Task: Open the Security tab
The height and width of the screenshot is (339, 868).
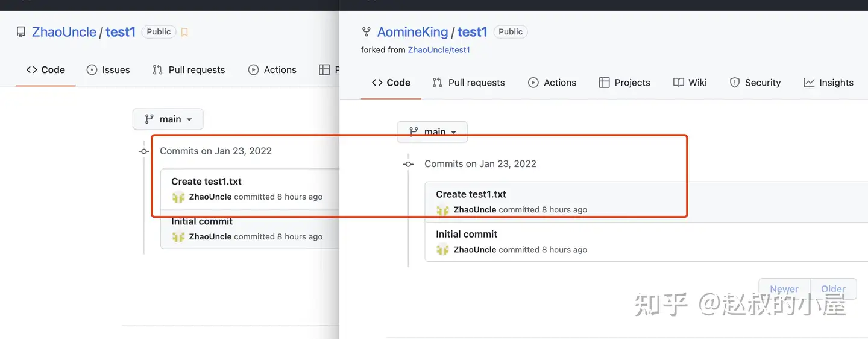Action: click(x=755, y=83)
